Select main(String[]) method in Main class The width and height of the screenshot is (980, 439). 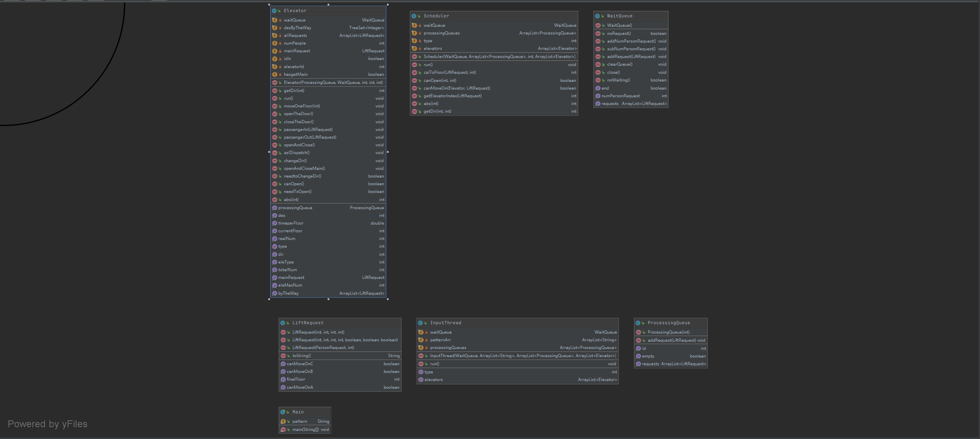305,430
